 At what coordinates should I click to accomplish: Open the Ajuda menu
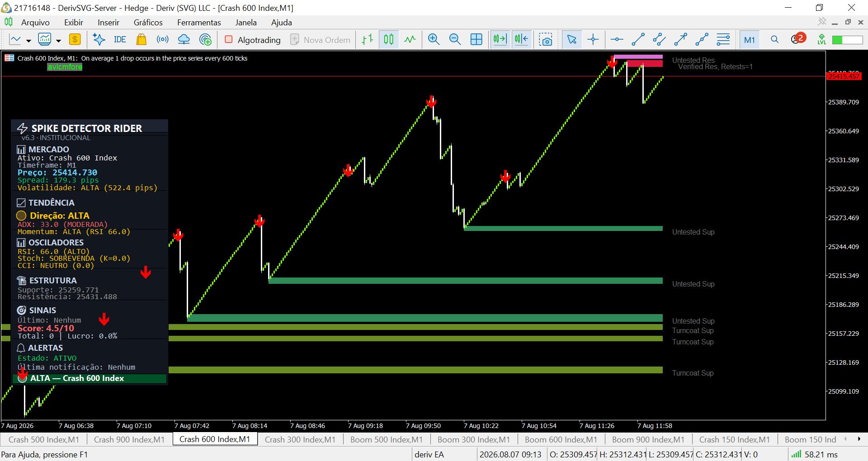(281, 23)
